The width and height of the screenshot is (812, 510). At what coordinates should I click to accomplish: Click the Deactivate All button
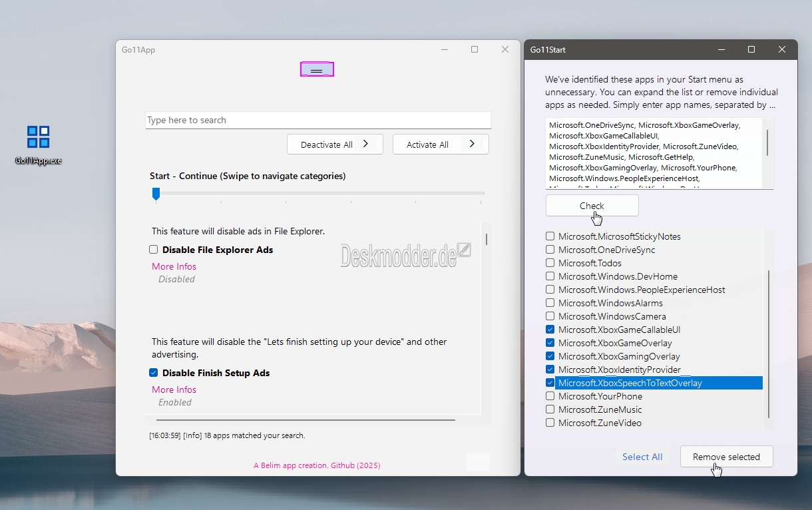pyautogui.click(x=335, y=144)
